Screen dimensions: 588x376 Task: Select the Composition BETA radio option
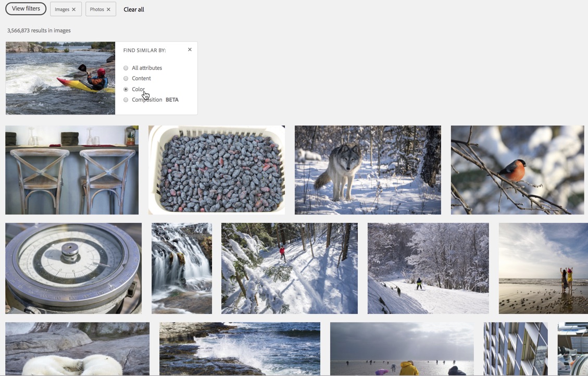point(126,100)
